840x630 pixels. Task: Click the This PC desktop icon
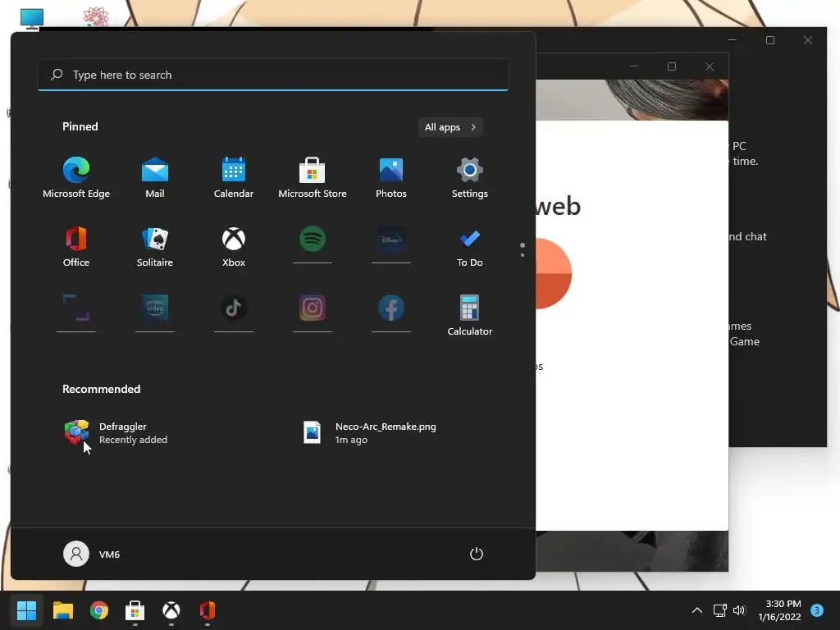tap(32, 18)
